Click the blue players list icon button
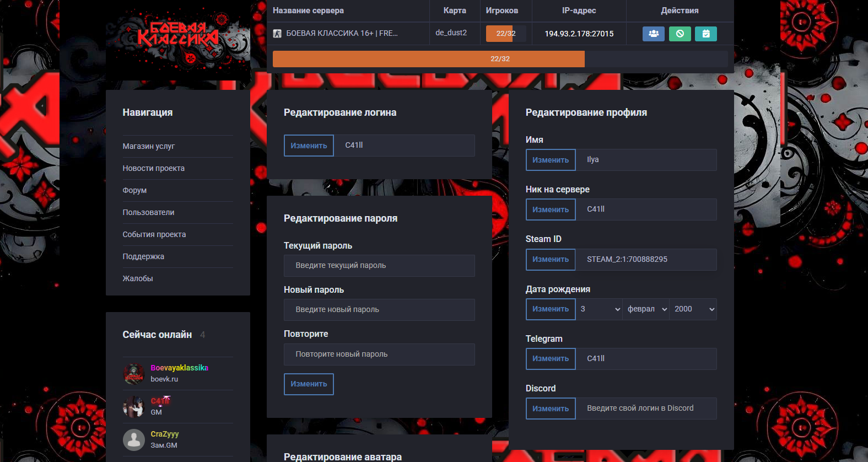 pos(653,34)
